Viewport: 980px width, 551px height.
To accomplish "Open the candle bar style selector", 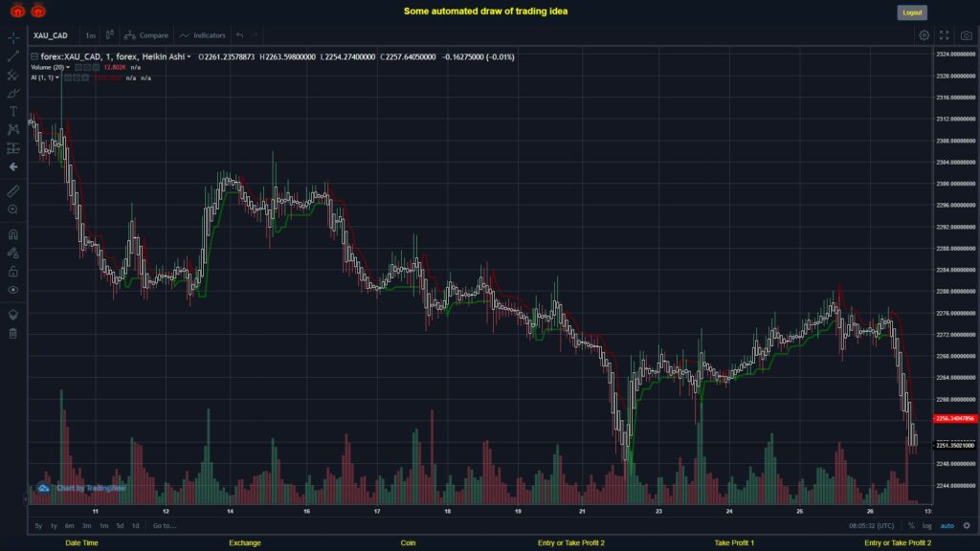I will click(110, 35).
